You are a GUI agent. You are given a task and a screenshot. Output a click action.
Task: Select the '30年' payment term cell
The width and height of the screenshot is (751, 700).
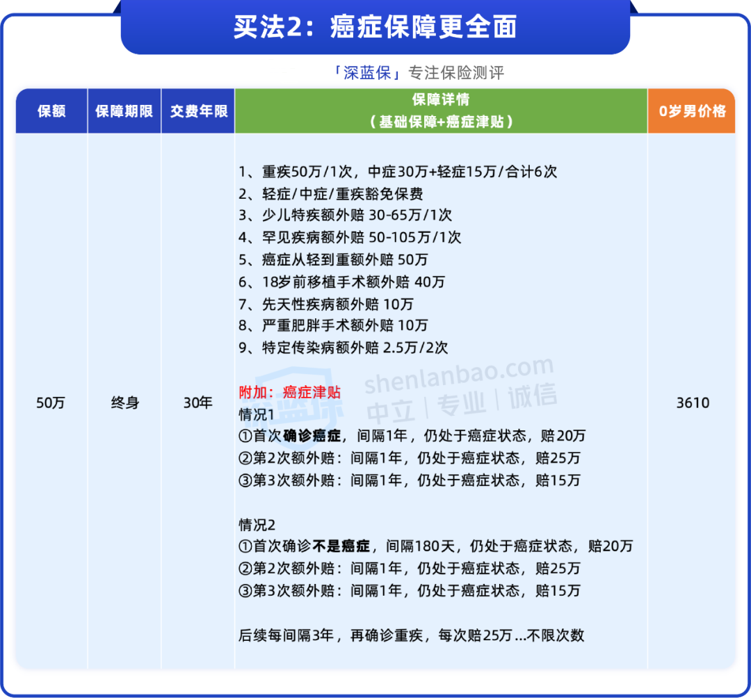click(197, 403)
